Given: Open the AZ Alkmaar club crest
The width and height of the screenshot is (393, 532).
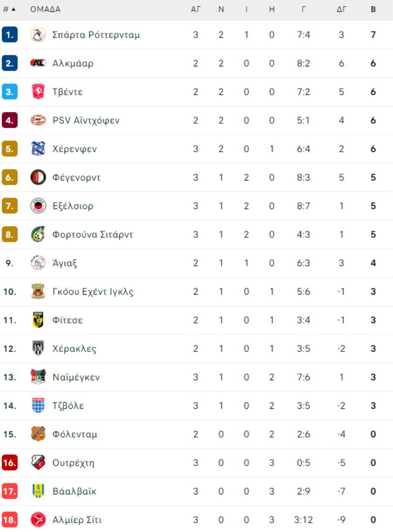Looking at the screenshot, I should point(38,63).
